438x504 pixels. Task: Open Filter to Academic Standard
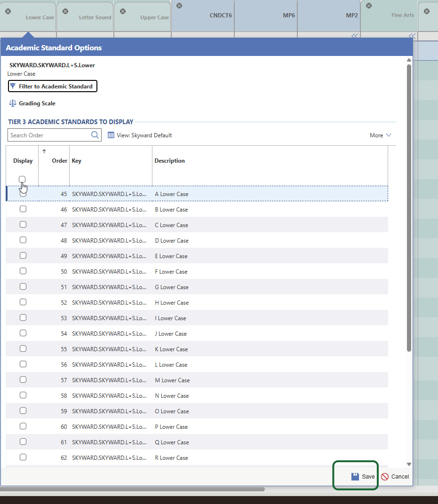[52, 86]
